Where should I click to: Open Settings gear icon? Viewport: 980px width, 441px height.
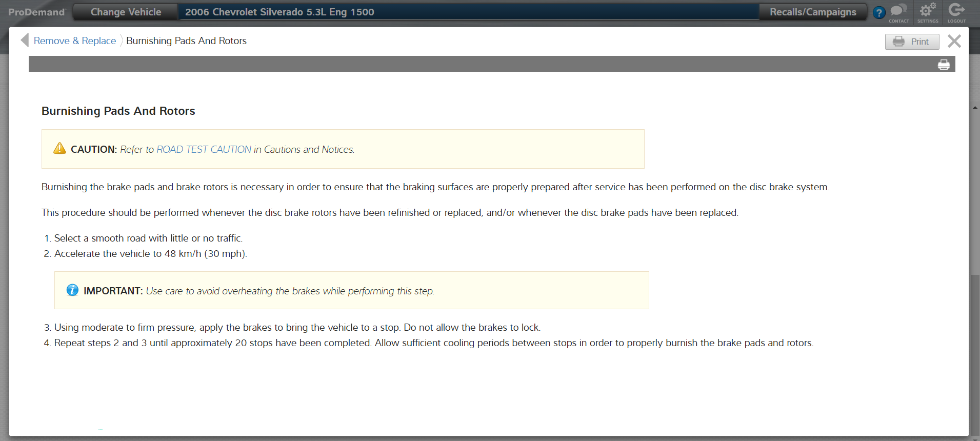(927, 12)
